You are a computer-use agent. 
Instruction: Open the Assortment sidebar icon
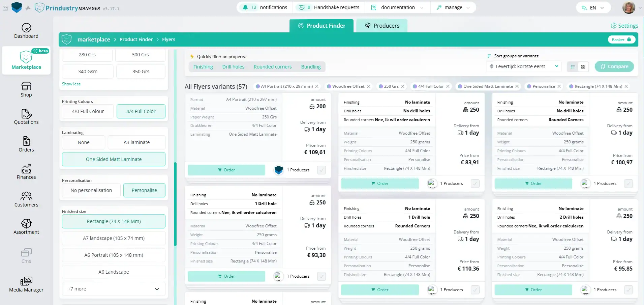[26, 223]
